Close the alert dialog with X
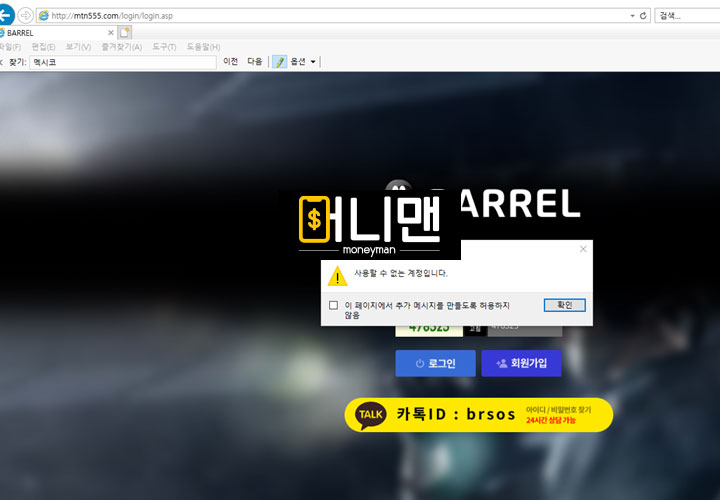720x500 pixels. [583, 249]
